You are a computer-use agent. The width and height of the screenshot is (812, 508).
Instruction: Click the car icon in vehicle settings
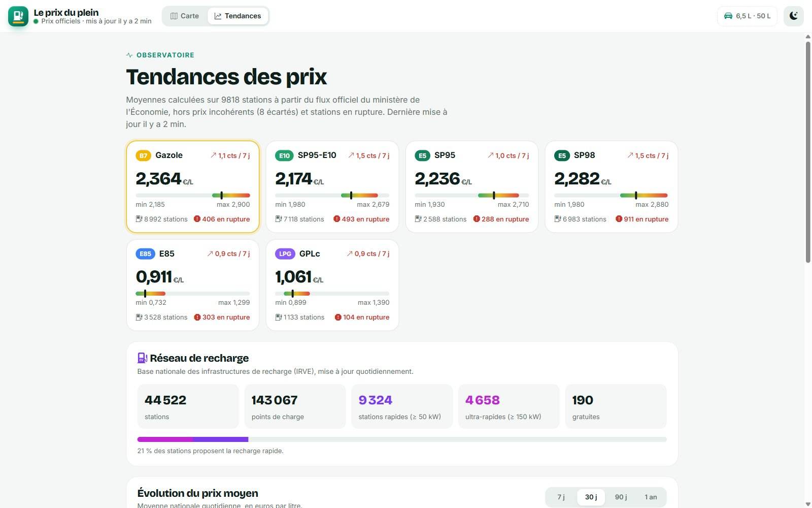click(728, 16)
